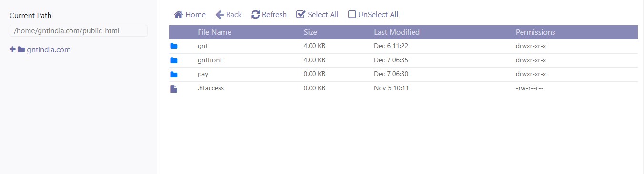
Task: Open the gntfront folder name
Action: [x=210, y=60]
